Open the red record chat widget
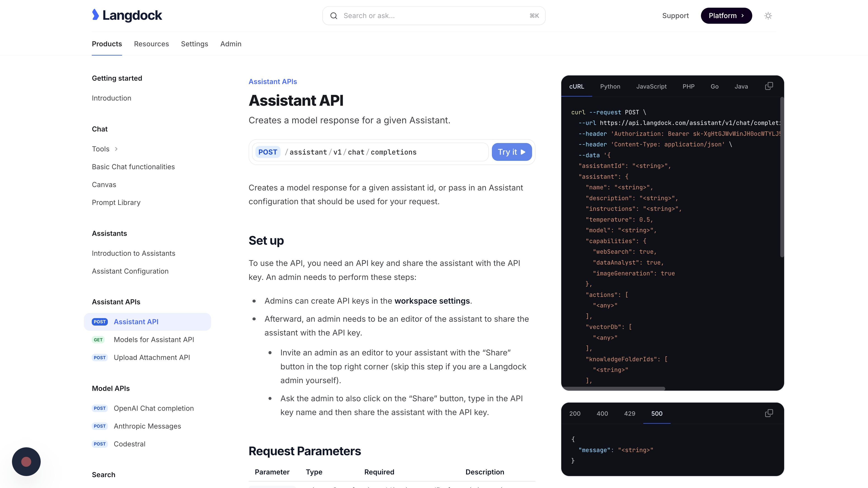The image size is (868, 488). [26, 461]
